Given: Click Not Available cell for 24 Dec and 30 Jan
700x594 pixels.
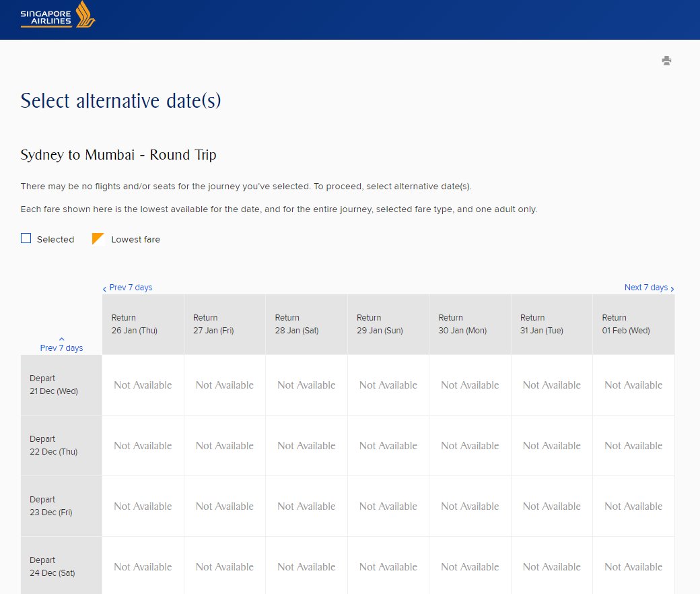Looking at the screenshot, I should coord(470,566).
